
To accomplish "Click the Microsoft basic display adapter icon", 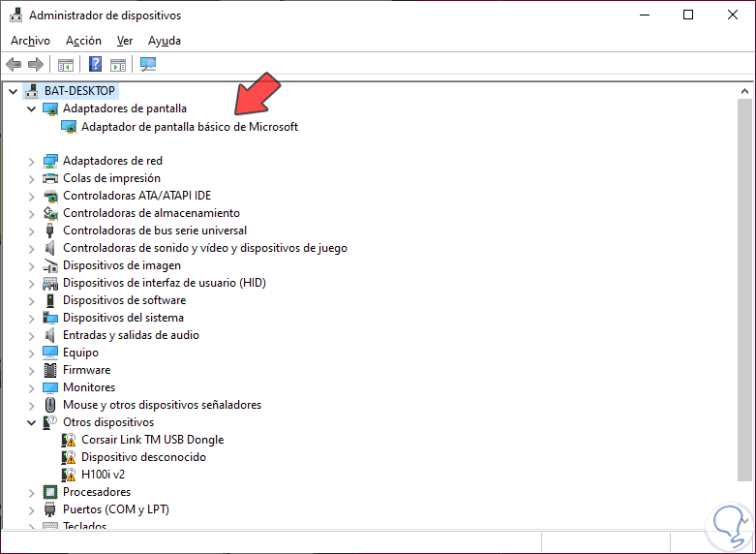I will click(x=69, y=127).
